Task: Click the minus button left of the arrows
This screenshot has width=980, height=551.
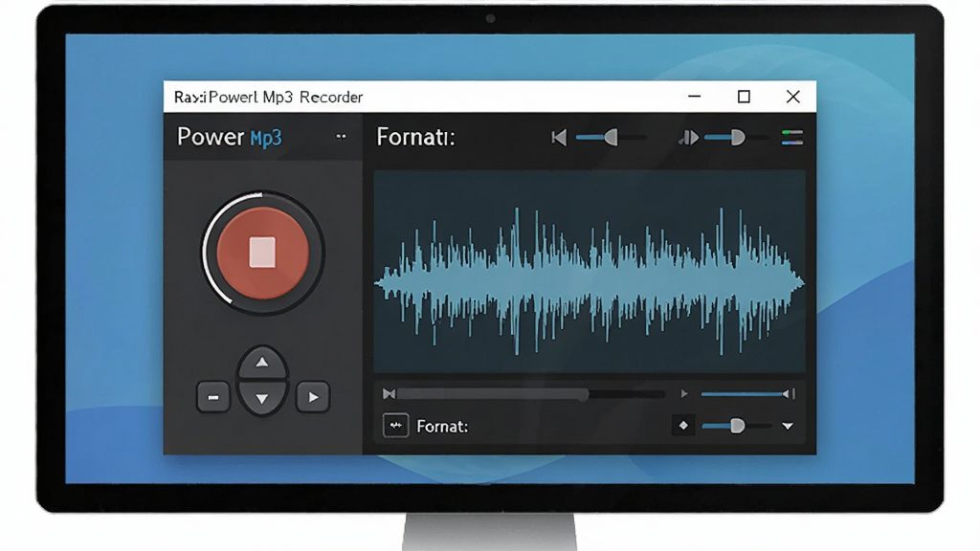Action: 213,397
